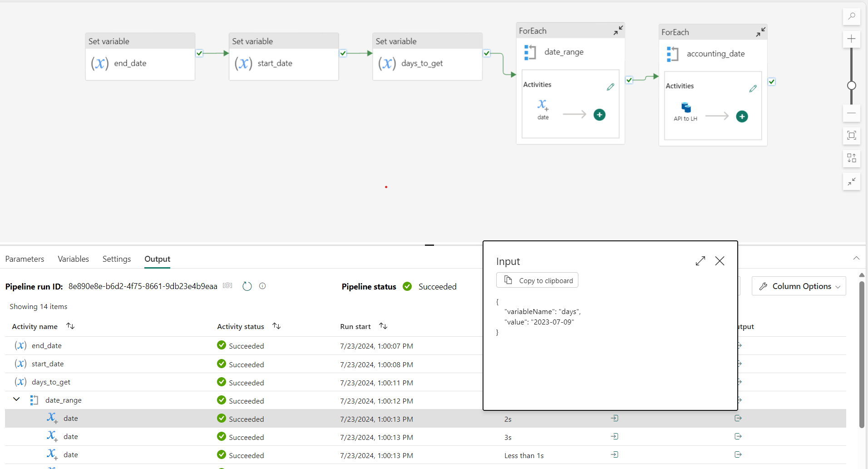Click the canvas zoom slider handle
The width and height of the screenshot is (868, 469).
click(x=852, y=85)
